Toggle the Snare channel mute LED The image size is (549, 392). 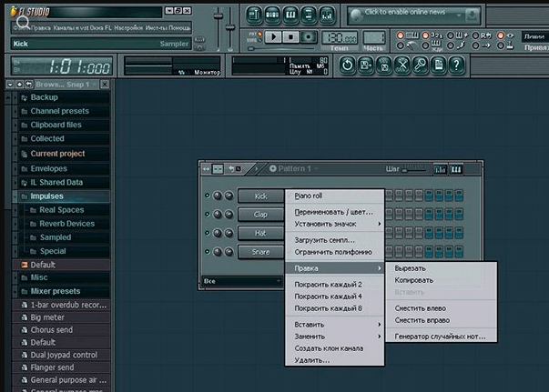207,251
